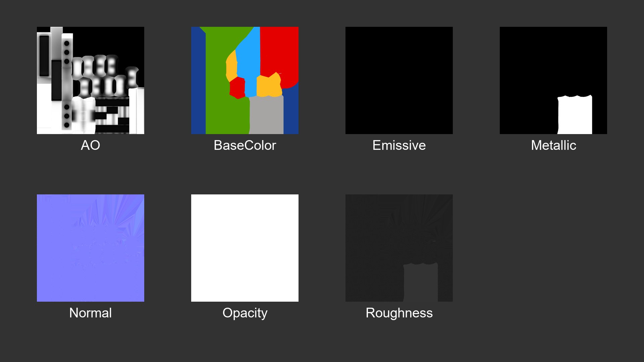The height and width of the screenshot is (362, 644).
Task: Open the Metallic texture map thumbnail
Action: [x=553, y=80]
